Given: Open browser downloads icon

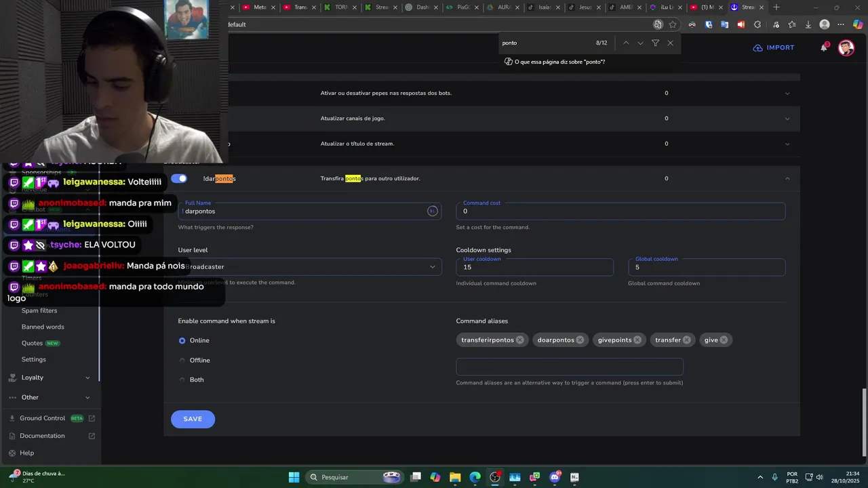Looking at the screenshot, I should pos(808,24).
